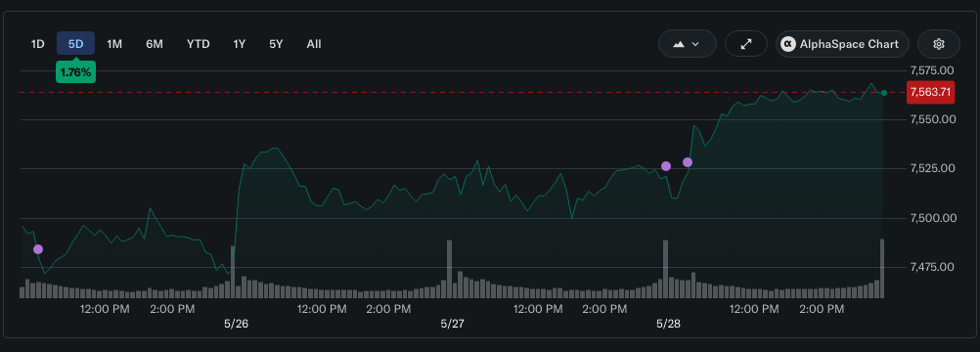The height and width of the screenshot is (352, 980).
Task: Click the 7,500.00 axis label
Action: coord(933,218)
